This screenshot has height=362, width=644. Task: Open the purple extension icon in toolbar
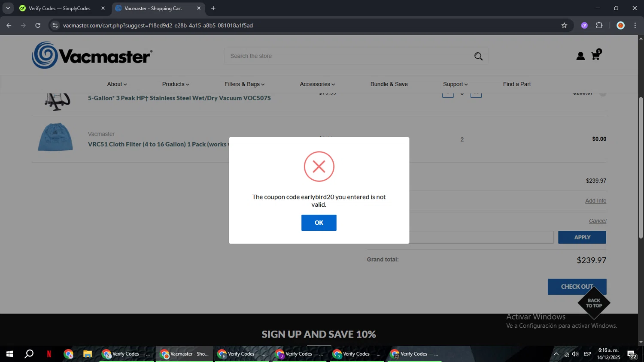[584, 25]
